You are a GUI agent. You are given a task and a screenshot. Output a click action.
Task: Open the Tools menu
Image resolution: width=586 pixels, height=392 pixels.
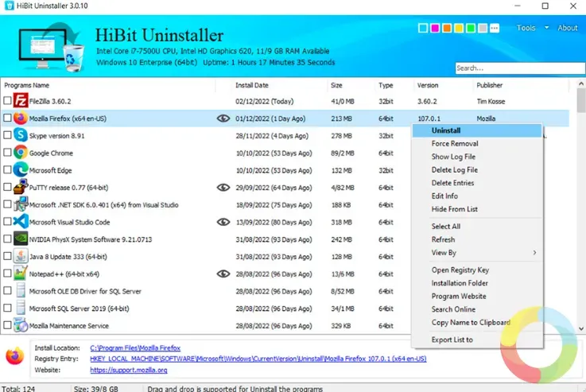click(x=526, y=28)
